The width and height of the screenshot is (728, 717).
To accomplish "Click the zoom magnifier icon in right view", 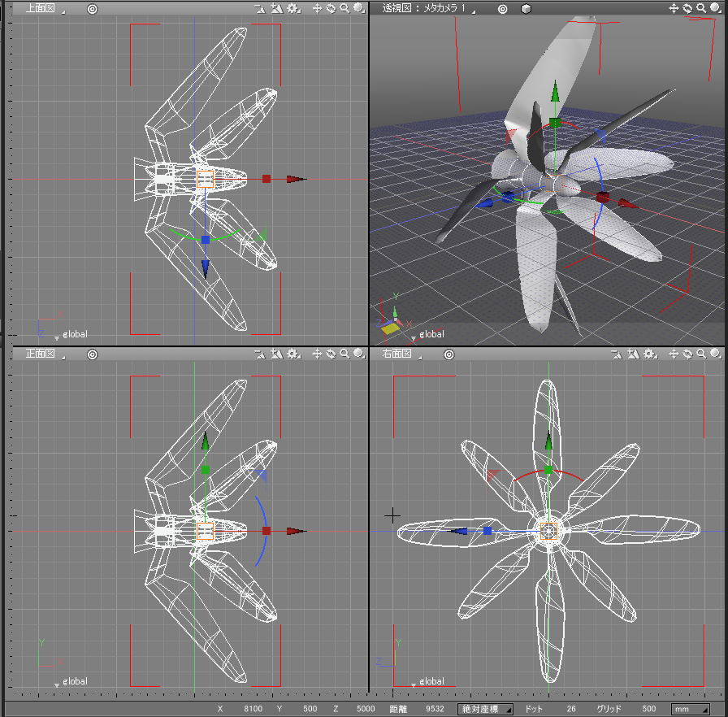I will click(700, 354).
